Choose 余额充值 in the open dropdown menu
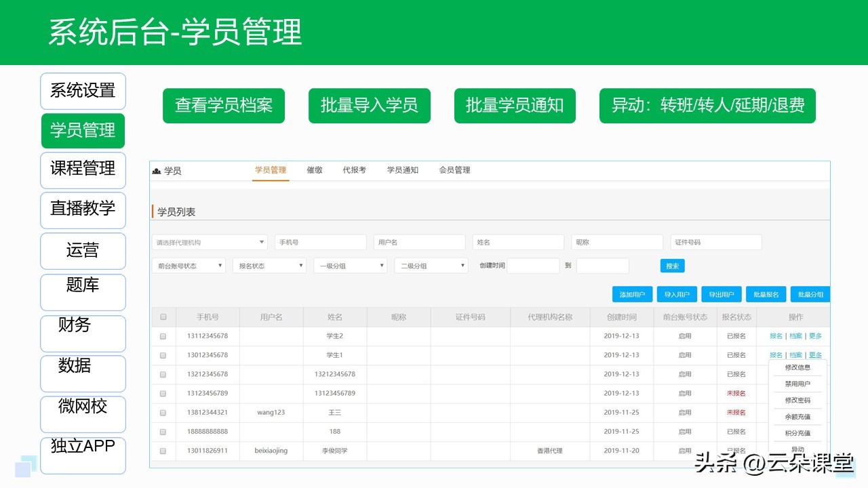 tap(797, 417)
